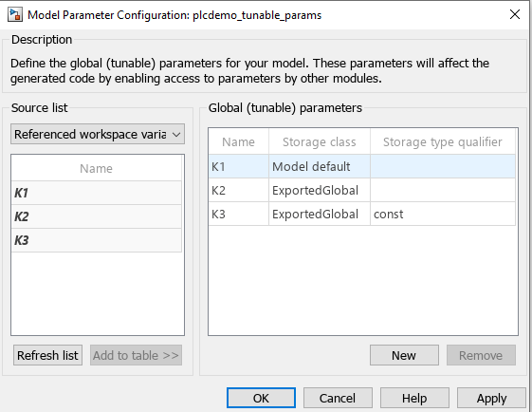Cancel the parameter configuration
This screenshot has height=412, width=532.
click(338, 398)
